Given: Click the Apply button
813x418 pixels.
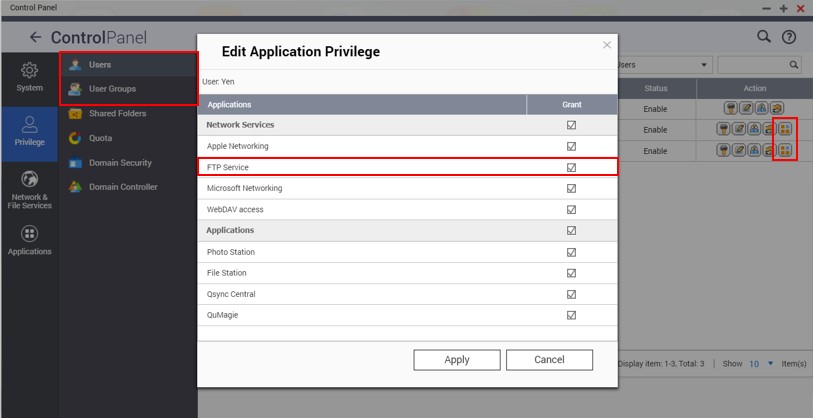Looking at the screenshot, I should coord(457,360).
